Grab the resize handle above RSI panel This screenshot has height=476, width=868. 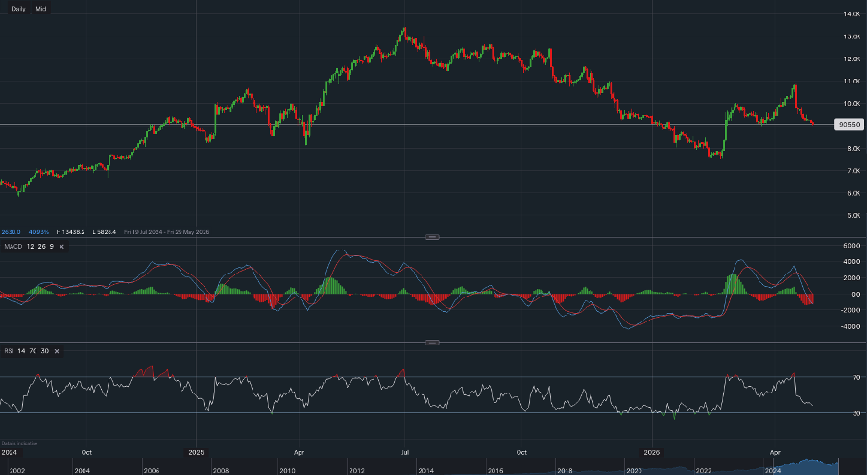[431, 342]
